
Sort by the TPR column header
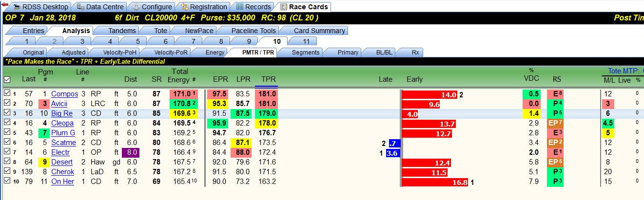pos(268,79)
